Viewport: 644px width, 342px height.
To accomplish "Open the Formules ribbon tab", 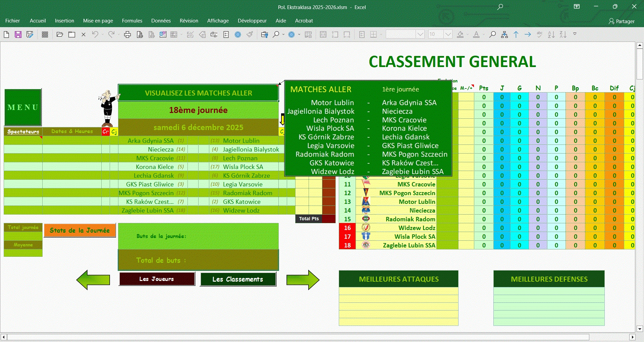I will coord(132,21).
